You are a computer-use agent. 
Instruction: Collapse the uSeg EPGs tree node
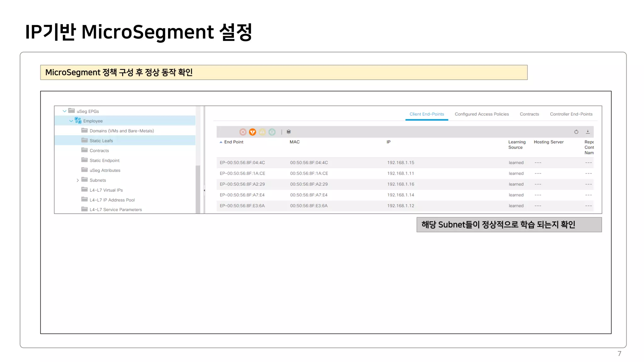64,111
